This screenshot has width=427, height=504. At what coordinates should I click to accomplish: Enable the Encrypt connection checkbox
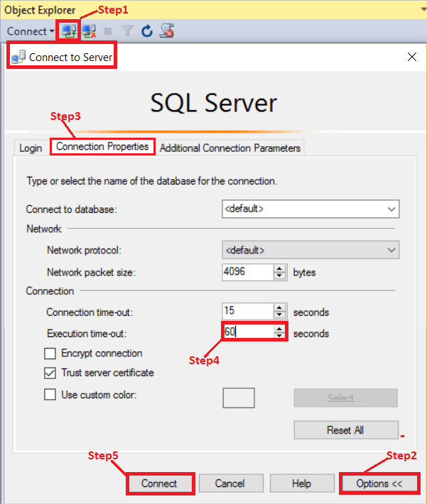50,354
